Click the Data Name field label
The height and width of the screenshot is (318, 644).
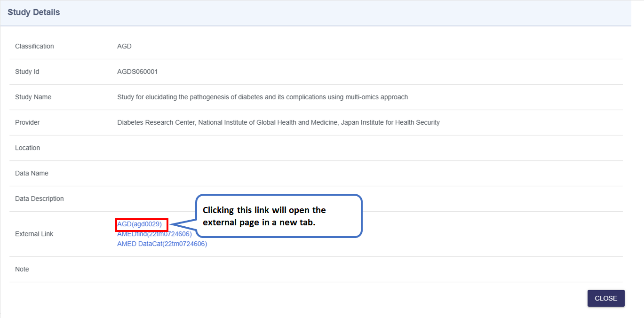pos(32,174)
